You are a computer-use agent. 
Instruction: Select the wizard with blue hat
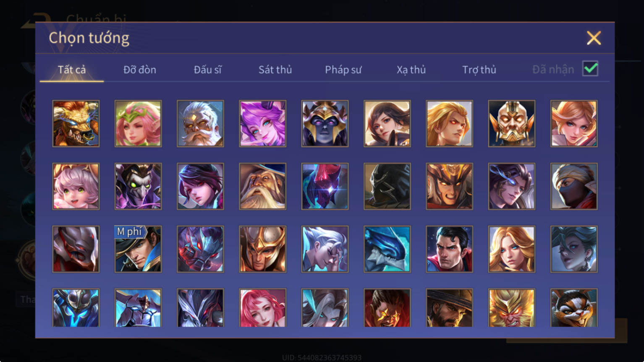(262, 186)
